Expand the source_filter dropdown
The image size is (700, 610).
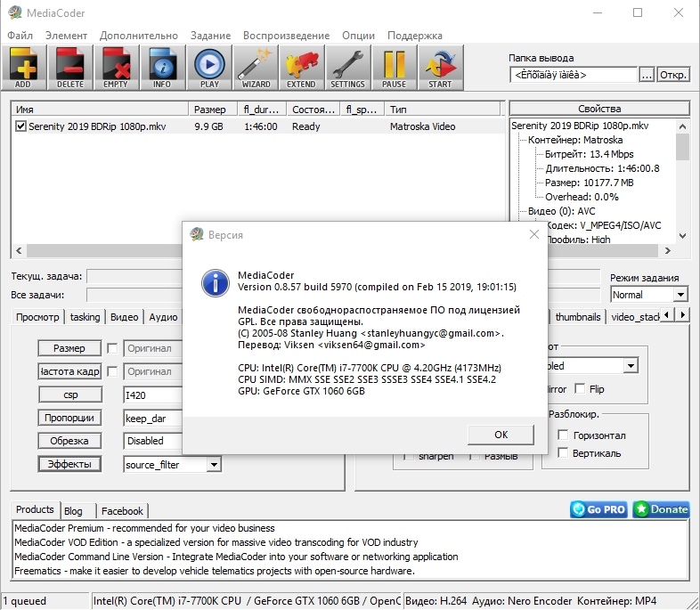coord(213,464)
